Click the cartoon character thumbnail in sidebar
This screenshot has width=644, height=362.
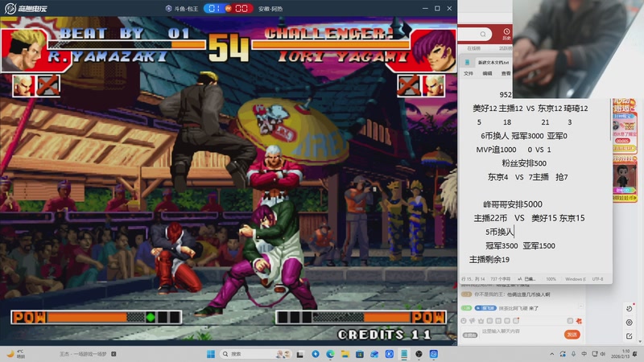tap(624, 176)
